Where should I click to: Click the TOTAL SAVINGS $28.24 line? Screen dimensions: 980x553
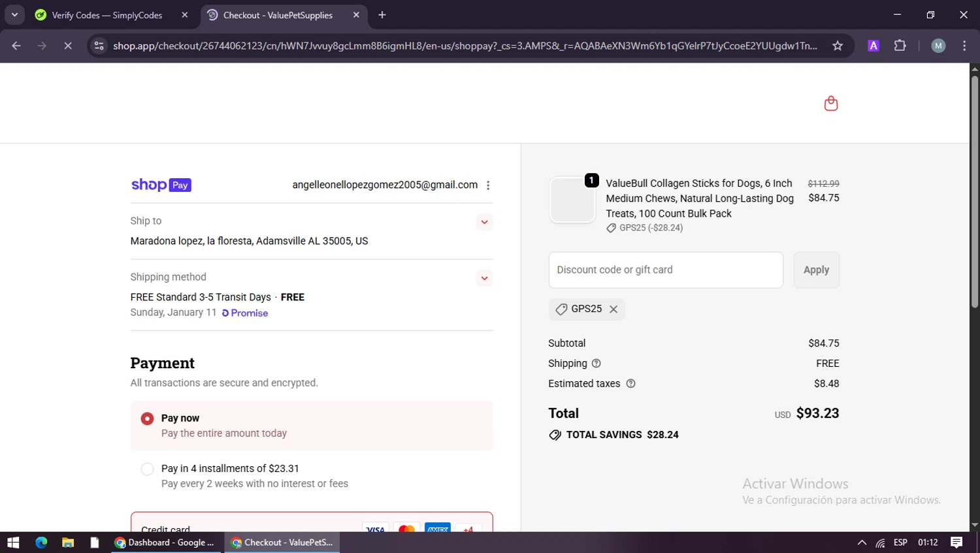(x=614, y=435)
